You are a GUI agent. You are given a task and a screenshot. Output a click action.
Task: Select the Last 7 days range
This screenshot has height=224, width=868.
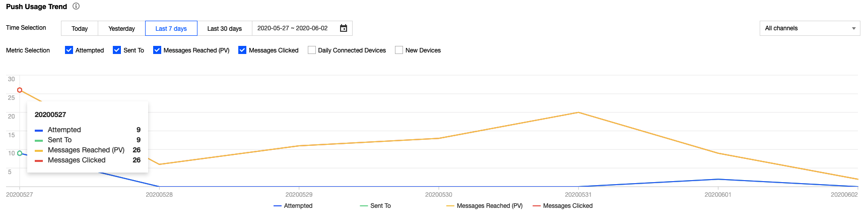(171, 28)
